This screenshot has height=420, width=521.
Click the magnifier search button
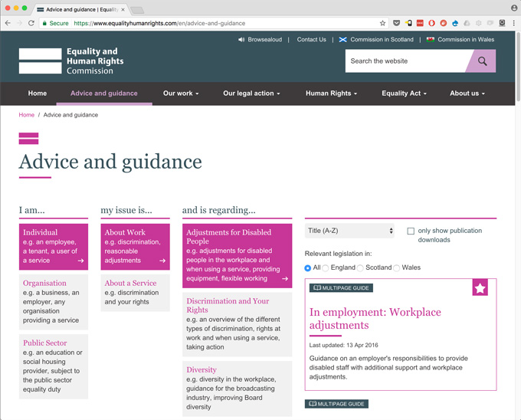coord(482,61)
